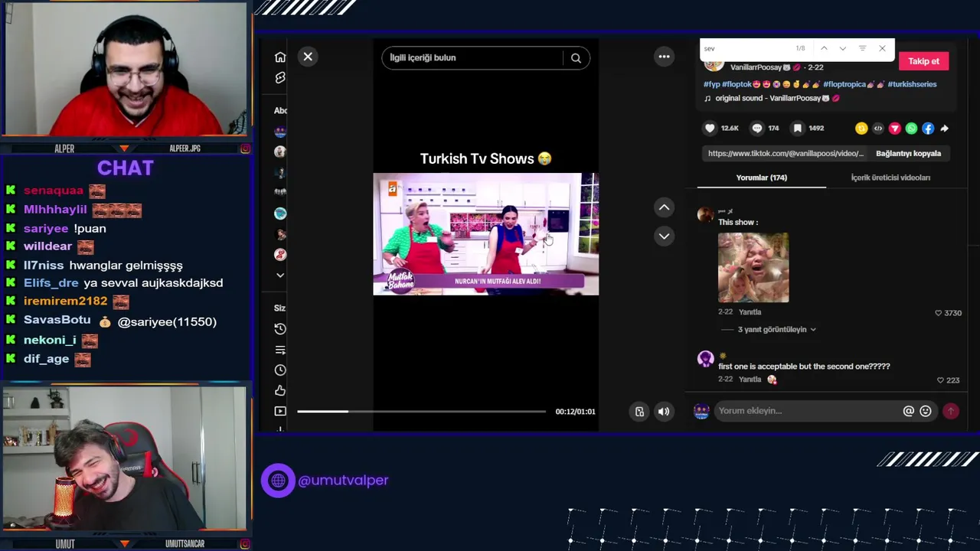Open more share options arrow
980x551 pixels.
point(944,129)
